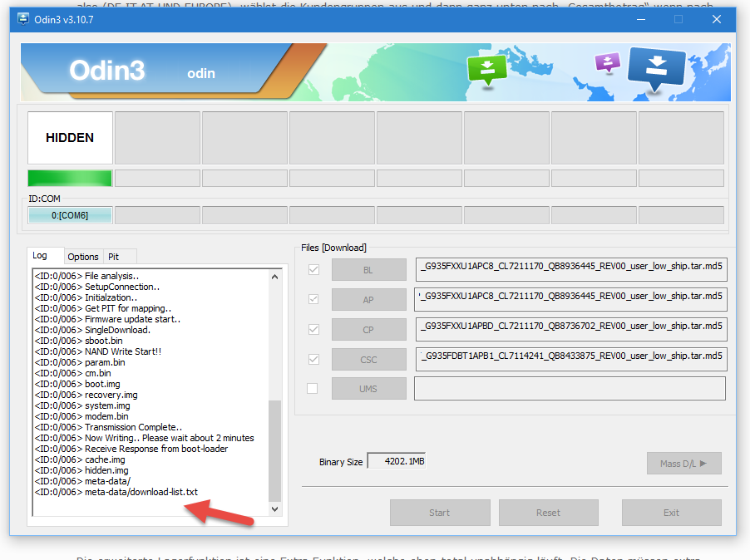Click the green download icon in banner

point(486,70)
